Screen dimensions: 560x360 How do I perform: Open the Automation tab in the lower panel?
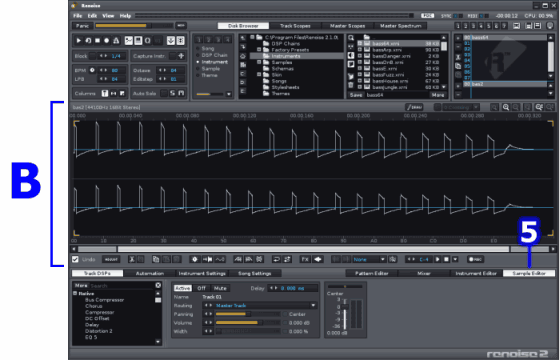click(x=150, y=273)
